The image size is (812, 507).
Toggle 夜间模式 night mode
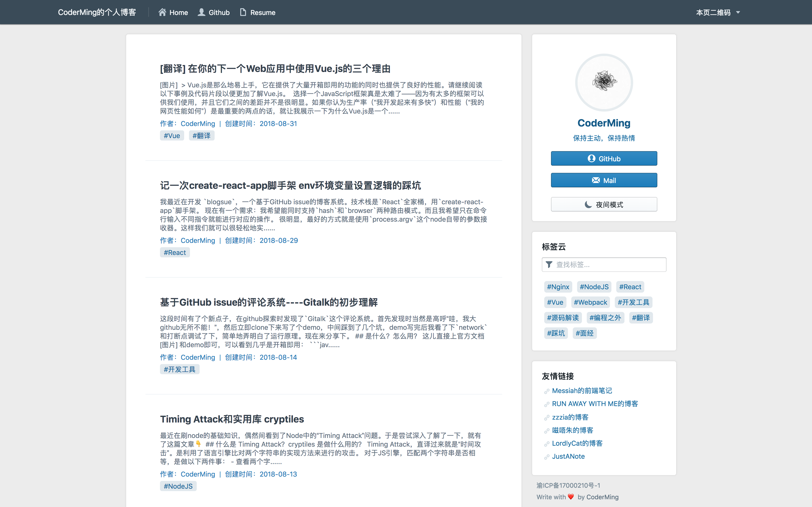coord(604,204)
